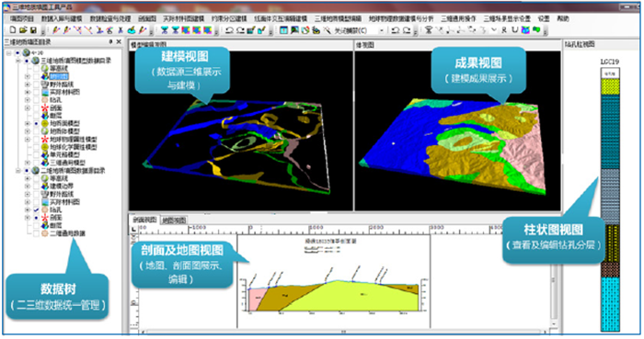Click the teal paint bucket toolbar icon
The width and height of the screenshot is (644, 339).
click(132, 30)
